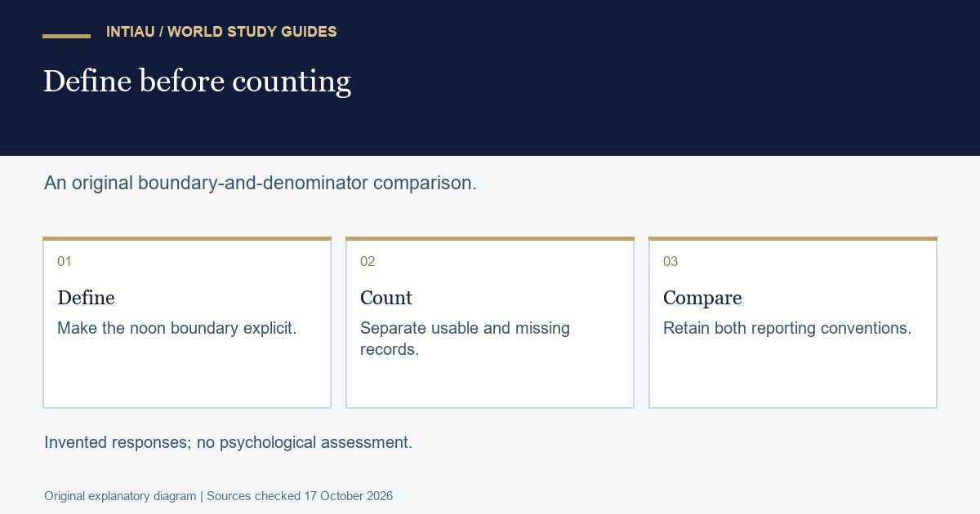Click the INTIAU / WORLD STUDY GUIDES header label
Viewport: 980px width, 514px height.
click(x=221, y=32)
